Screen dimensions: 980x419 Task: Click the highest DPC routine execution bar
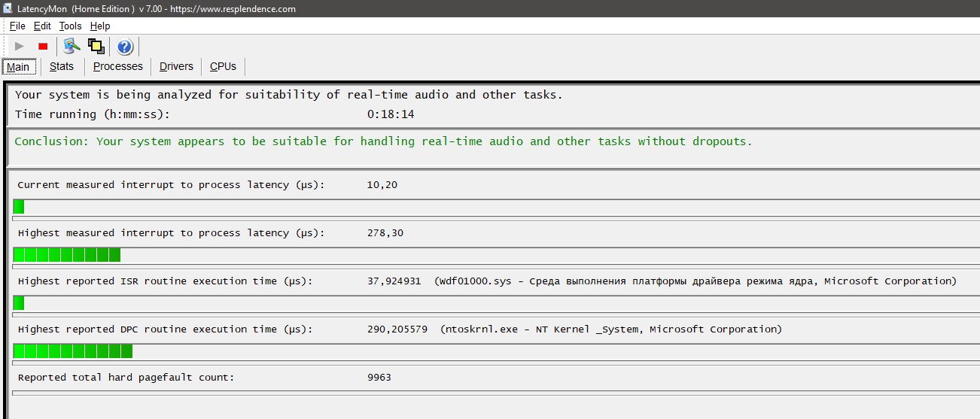[73, 351]
